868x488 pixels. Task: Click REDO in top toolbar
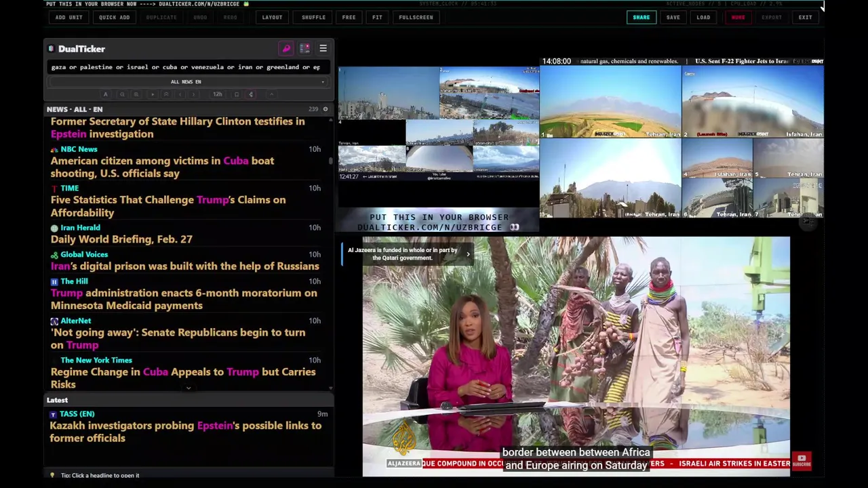230,18
